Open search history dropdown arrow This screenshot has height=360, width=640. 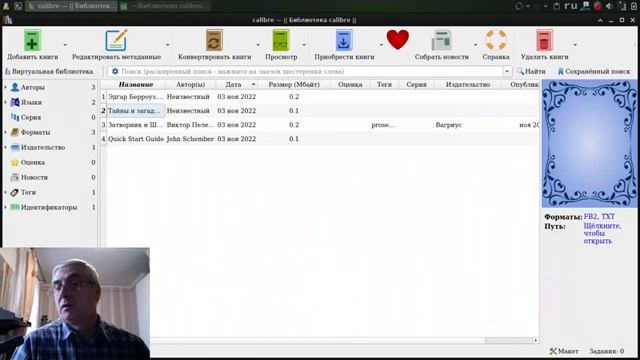click(x=507, y=71)
